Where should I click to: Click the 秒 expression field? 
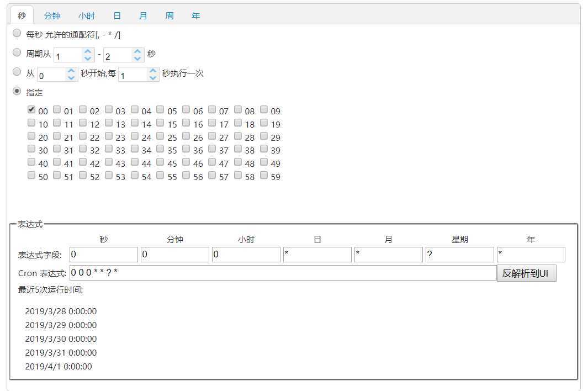(x=104, y=255)
